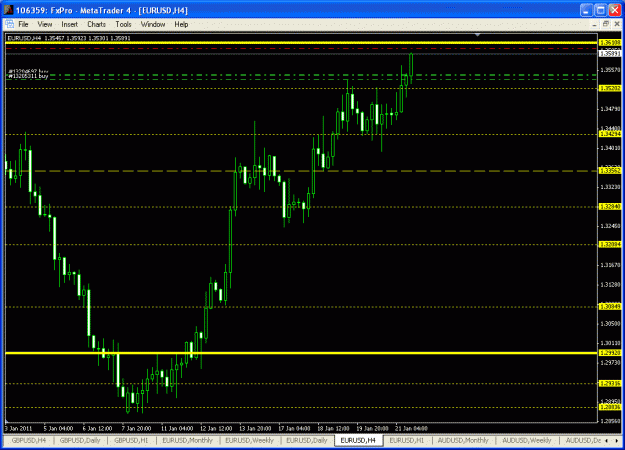The image size is (625, 450).
Task: Click the 13 Jan 20:00 date label
Action: [255, 428]
